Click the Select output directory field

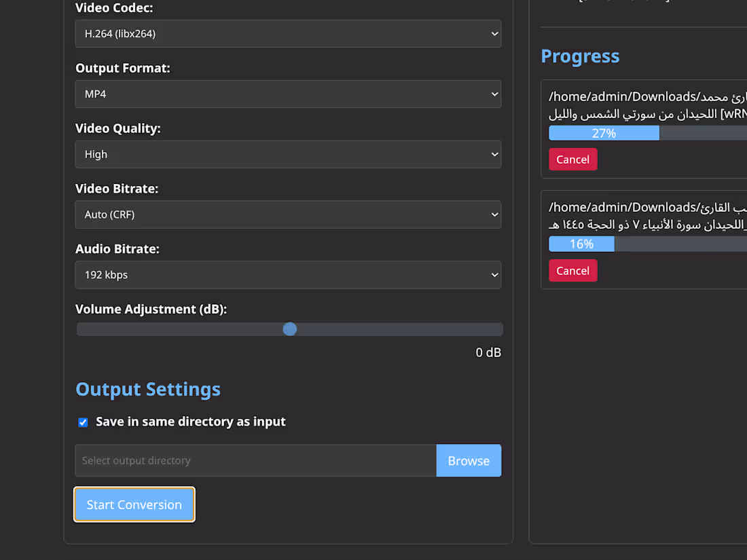click(x=255, y=460)
